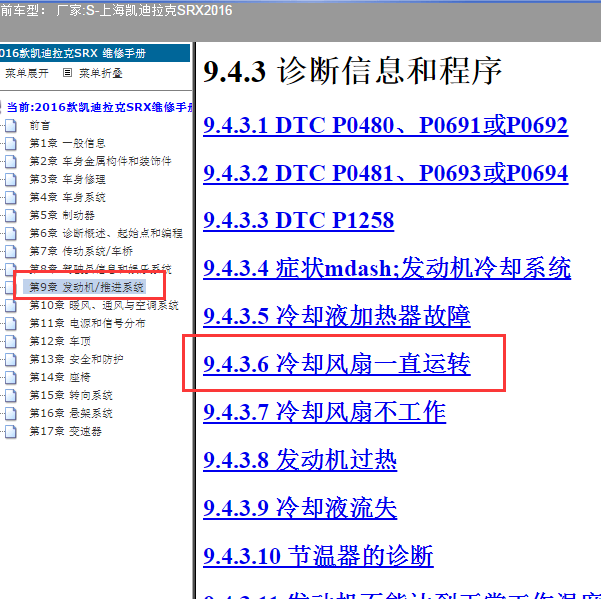The height and width of the screenshot is (599, 601).
Task: Select tree item 第1章 一般信息
Action: pyautogui.click(x=67, y=143)
